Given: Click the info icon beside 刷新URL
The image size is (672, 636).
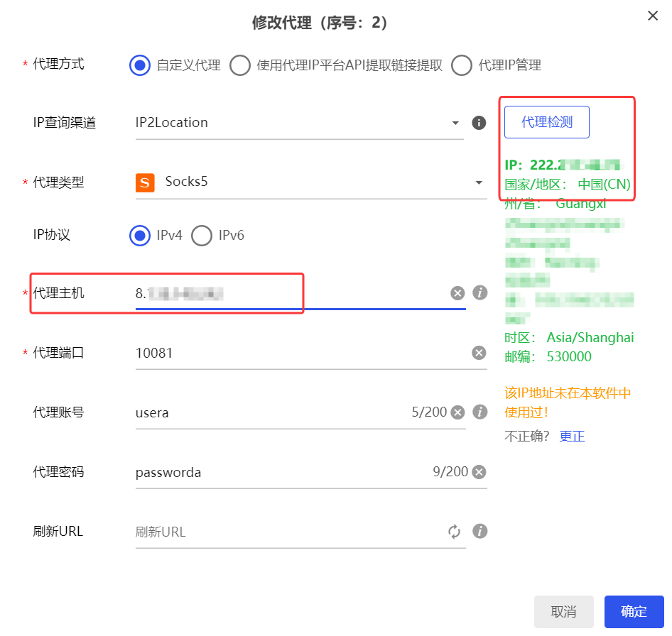Looking at the screenshot, I should (480, 531).
